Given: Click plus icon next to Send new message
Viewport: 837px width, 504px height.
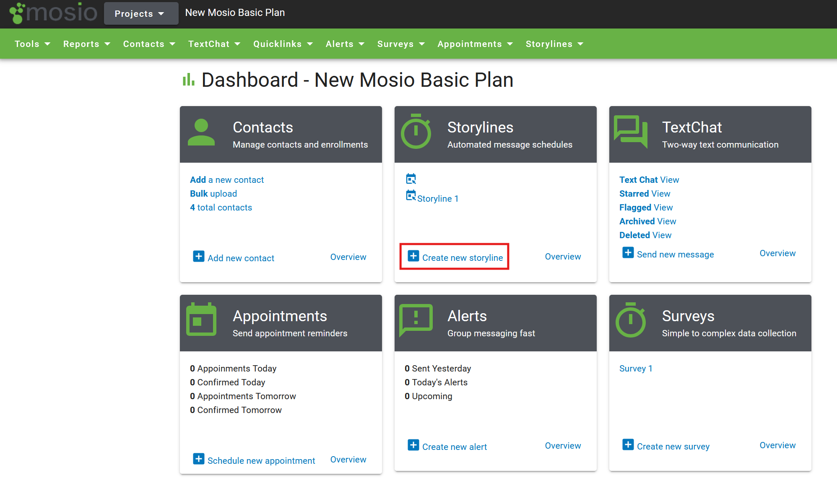Looking at the screenshot, I should click(x=628, y=252).
